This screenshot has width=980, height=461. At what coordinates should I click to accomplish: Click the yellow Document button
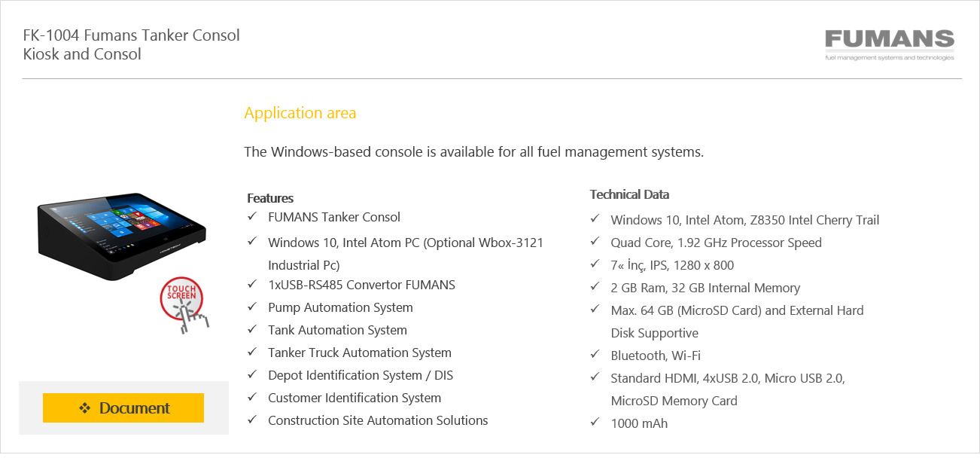(x=123, y=408)
